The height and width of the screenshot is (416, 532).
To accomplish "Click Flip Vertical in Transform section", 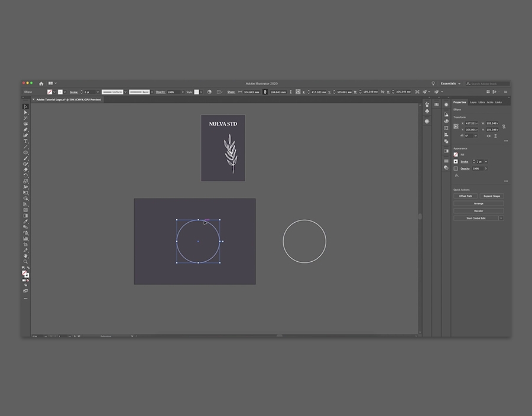I will point(496,136).
